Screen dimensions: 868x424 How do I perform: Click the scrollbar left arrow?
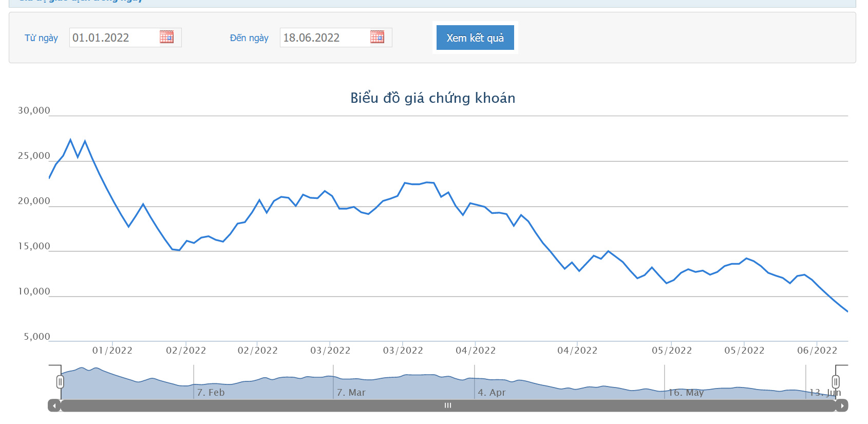point(54,405)
